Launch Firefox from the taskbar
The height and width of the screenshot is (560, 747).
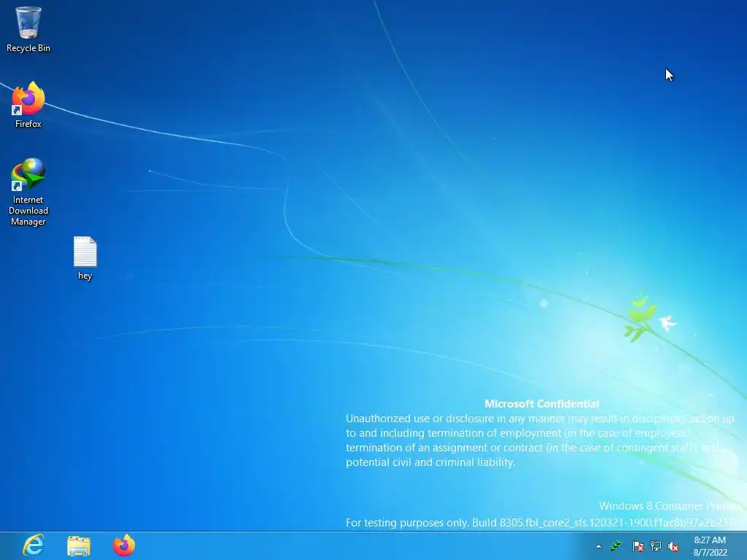point(124,545)
